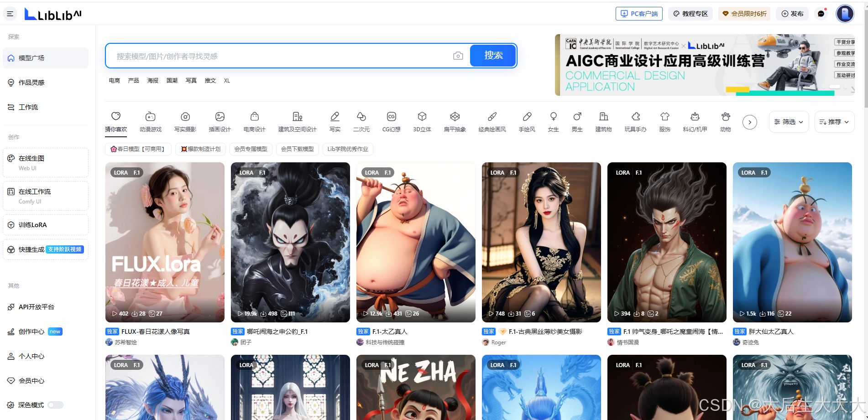
Task: Select the 建筑及空间设计 category icon
Action: click(298, 117)
